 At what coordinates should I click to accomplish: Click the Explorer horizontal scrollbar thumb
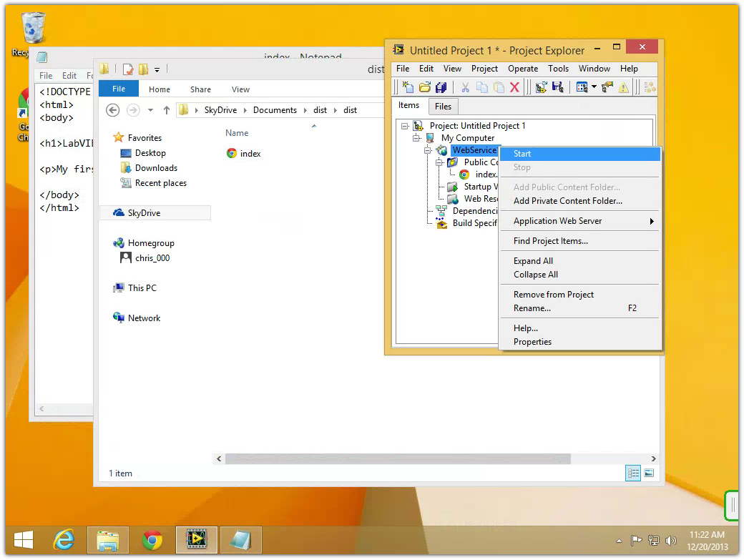tap(397, 458)
